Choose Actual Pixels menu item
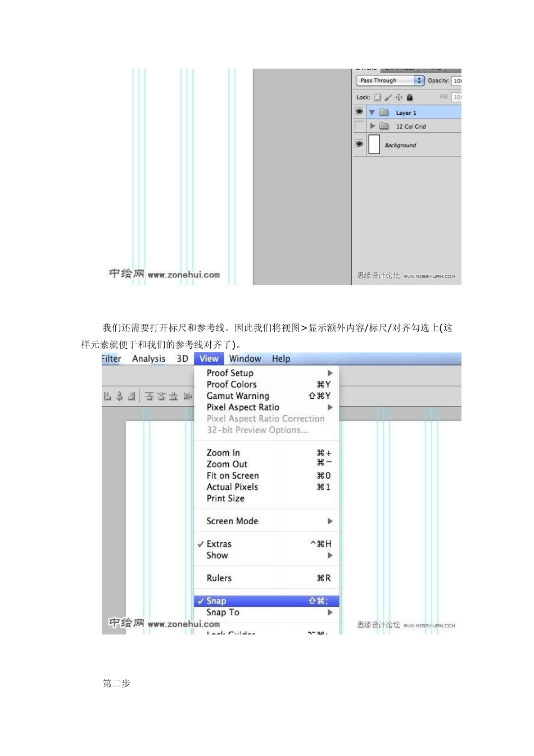The height and width of the screenshot is (756, 534). (x=266, y=487)
